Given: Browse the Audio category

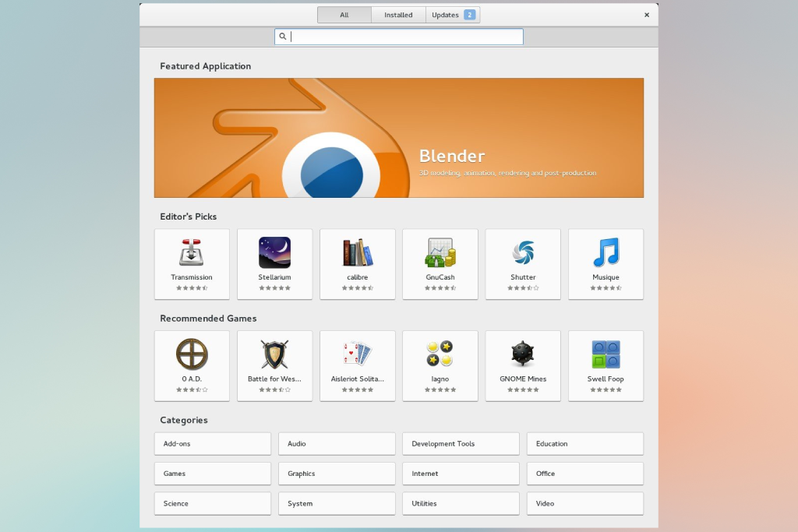Looking at the screenshot, I should (x=337, y=443).
